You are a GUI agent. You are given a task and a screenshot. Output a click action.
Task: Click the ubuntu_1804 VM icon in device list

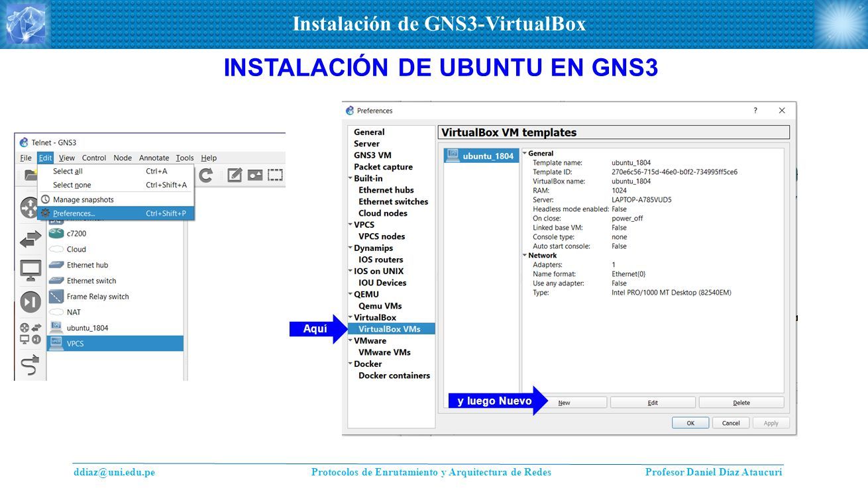pos(56,327)
